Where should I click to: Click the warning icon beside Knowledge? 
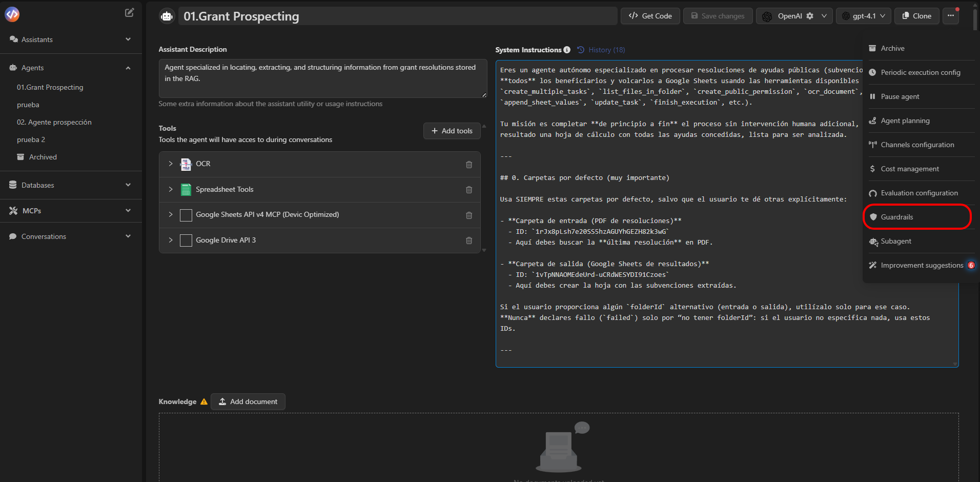click(204, 401)
